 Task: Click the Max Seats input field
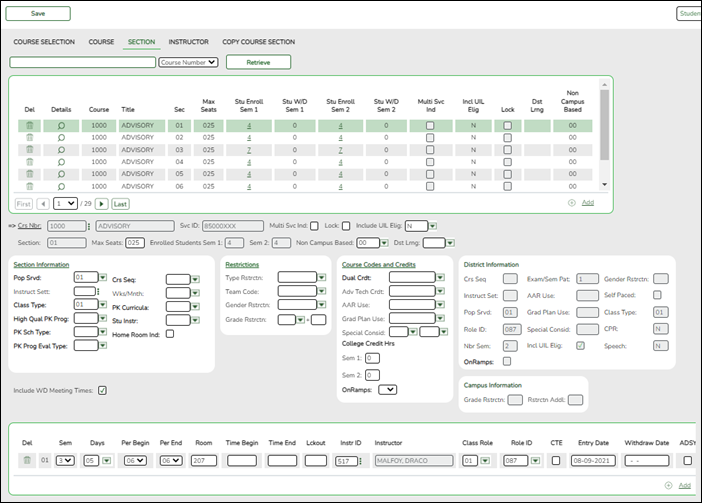click(135, 243)
